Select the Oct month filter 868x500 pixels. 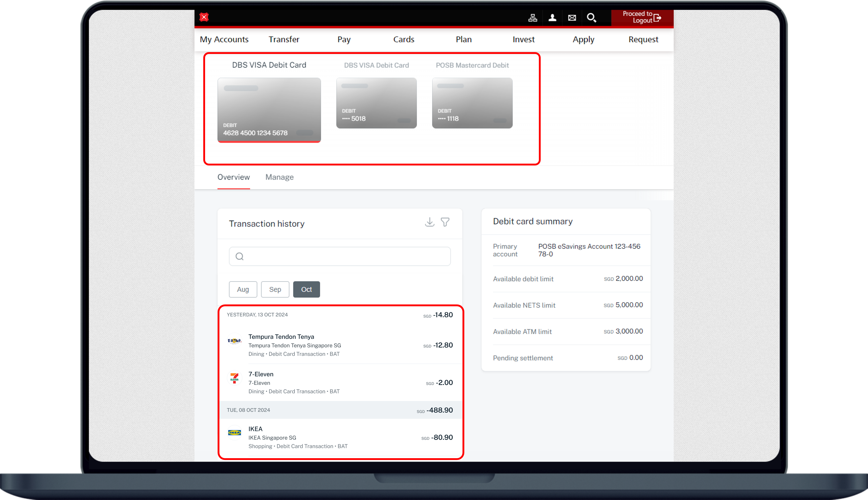click(x=306, y=289)
